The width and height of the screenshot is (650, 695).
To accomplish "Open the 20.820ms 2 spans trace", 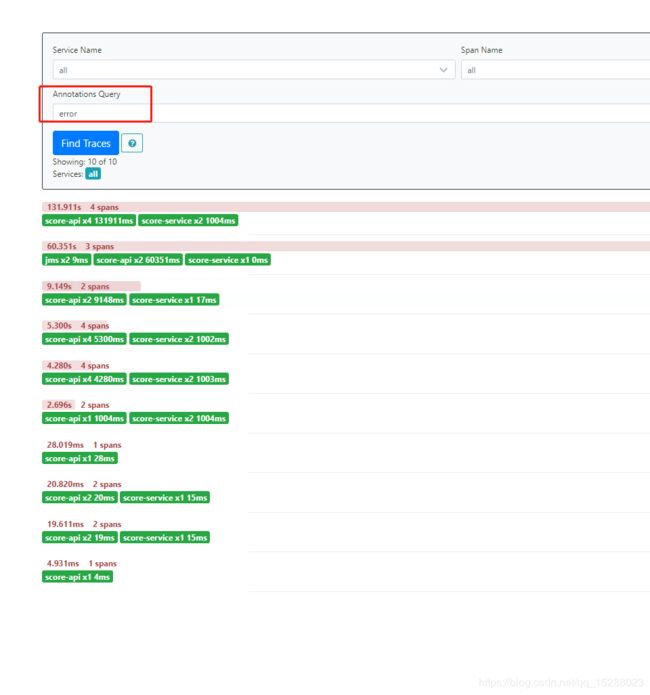I will [x=84, y=484].
